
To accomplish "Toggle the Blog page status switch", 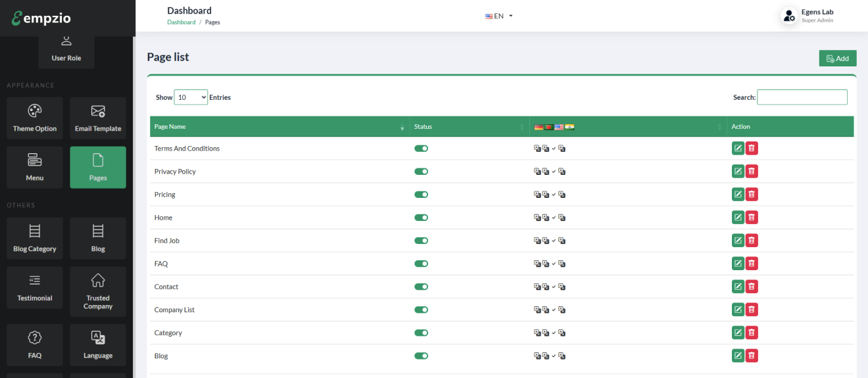I will pos(421,356).
